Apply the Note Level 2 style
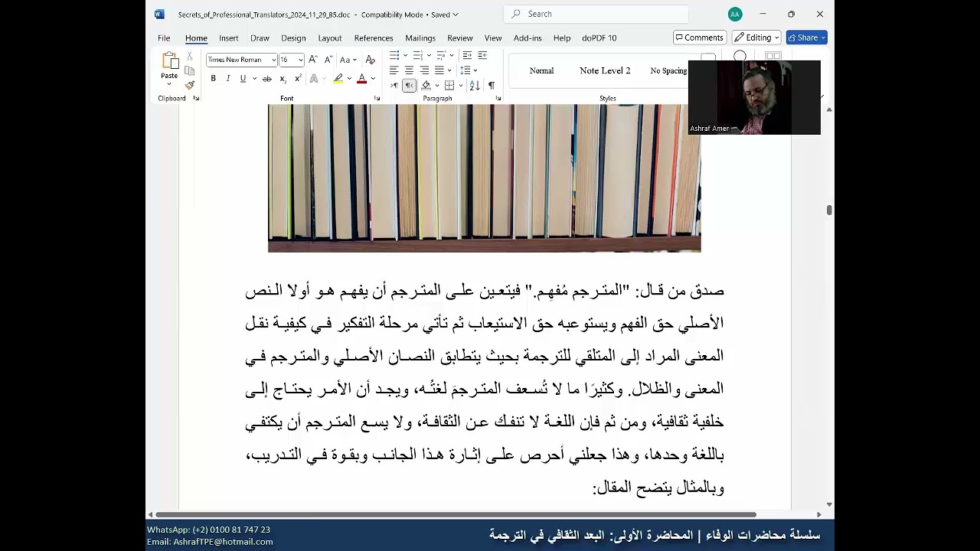Viewport: 980px width, 551px height. point(605,70)
